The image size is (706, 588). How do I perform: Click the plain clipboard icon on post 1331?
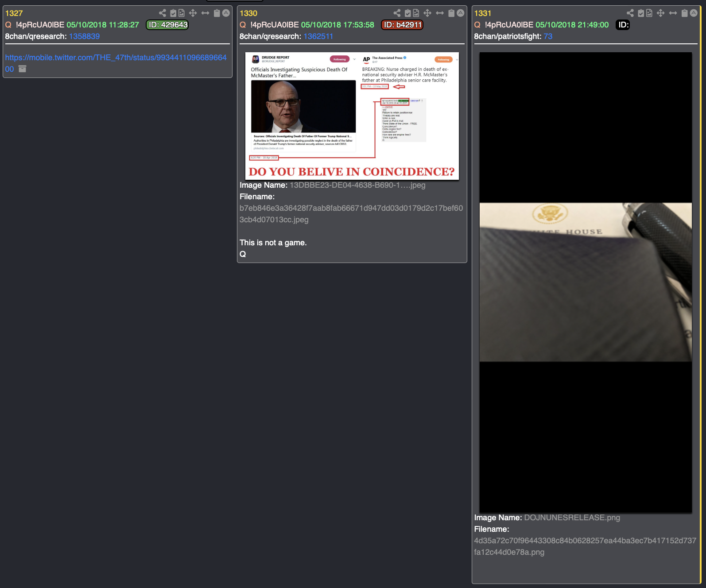tap(685, 13)
